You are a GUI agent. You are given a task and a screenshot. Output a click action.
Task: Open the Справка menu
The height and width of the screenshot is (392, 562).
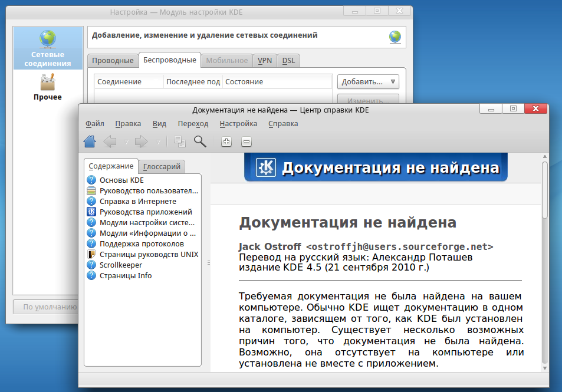283,124
